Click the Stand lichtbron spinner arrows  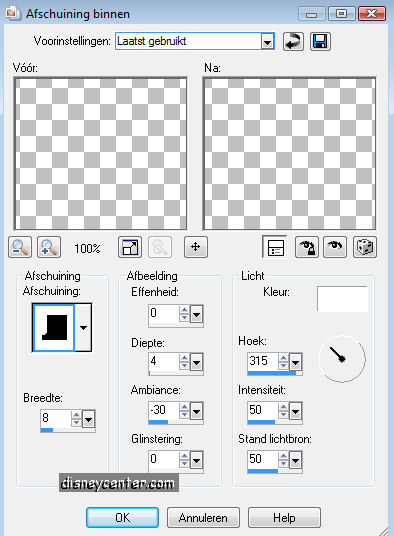(x=284, y=460)
